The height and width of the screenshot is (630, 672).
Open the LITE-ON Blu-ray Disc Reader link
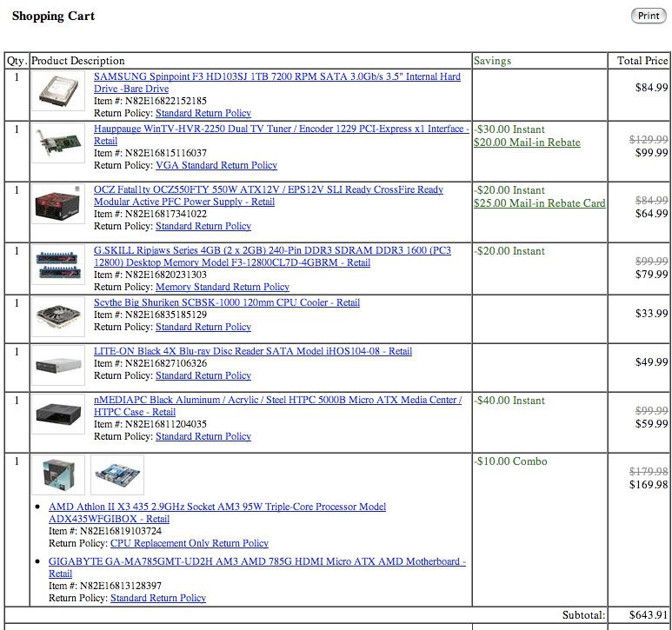(x=253, y=351)
